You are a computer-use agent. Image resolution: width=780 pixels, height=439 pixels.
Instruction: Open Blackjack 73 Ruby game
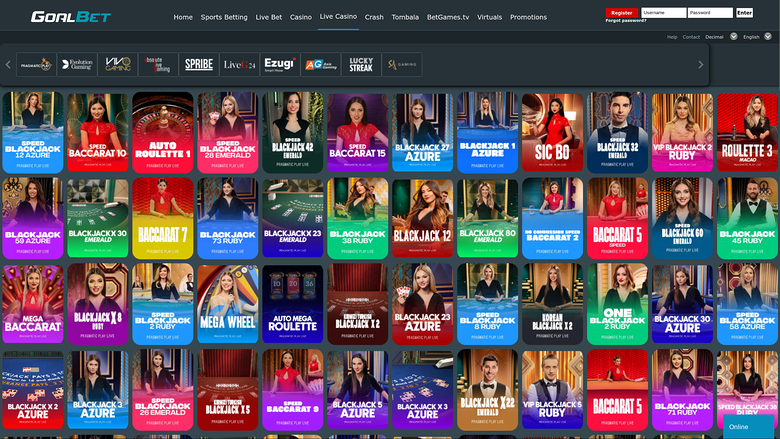coord(228,218)
